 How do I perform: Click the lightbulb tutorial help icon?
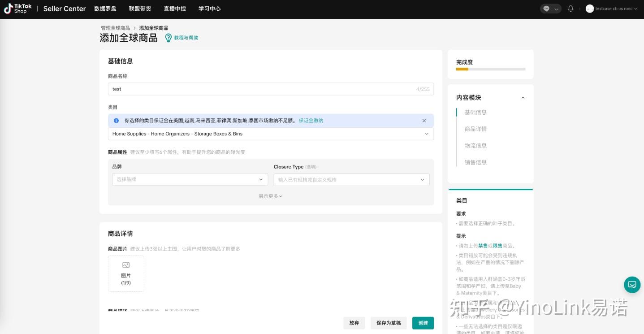tap(169, 38)
